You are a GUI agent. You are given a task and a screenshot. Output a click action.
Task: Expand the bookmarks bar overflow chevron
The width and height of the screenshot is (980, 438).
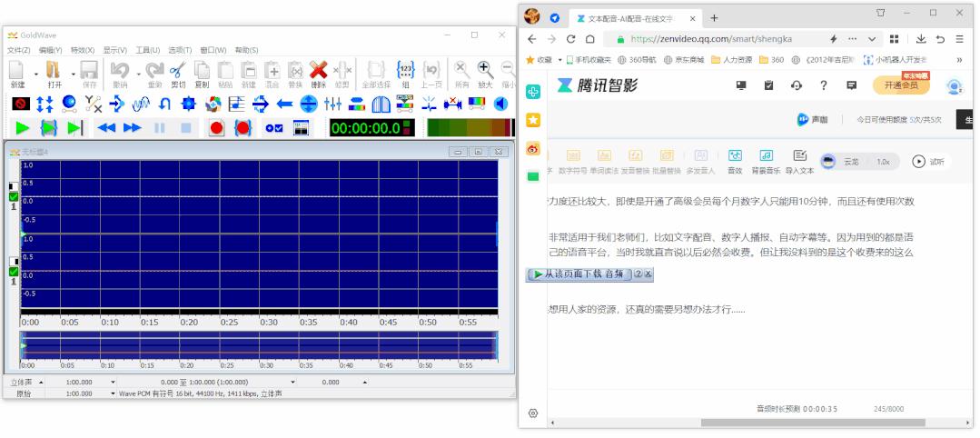959,60
